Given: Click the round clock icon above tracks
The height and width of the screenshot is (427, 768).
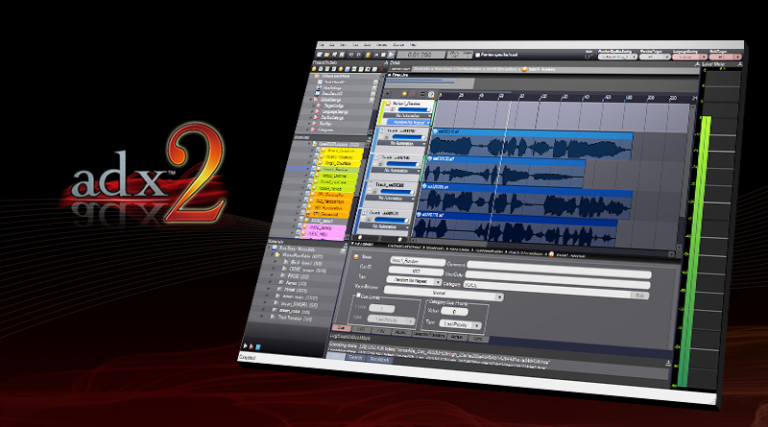Looking at the screenshot, I should [431, 95].
